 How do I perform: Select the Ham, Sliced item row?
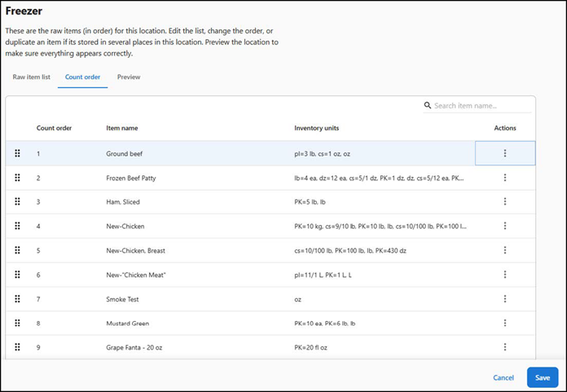[x=122, y=202]
